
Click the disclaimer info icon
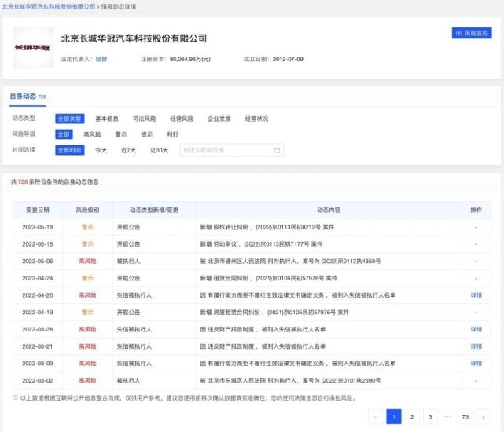[x=15, y=397]
